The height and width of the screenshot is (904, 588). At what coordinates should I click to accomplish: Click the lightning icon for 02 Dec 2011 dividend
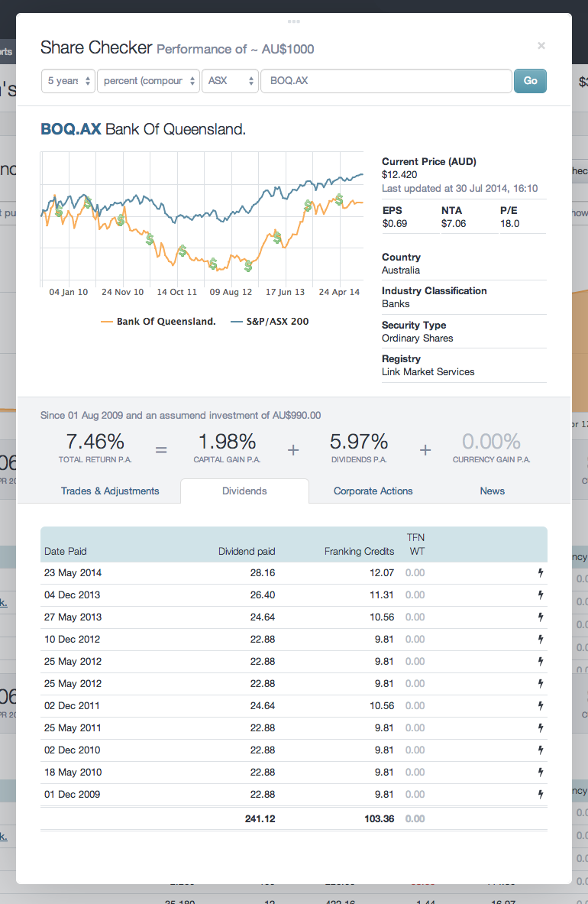tap(541, 705)
